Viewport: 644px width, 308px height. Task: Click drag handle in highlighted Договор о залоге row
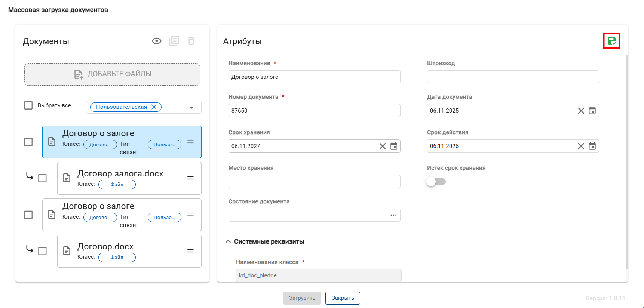pos(190,142)
